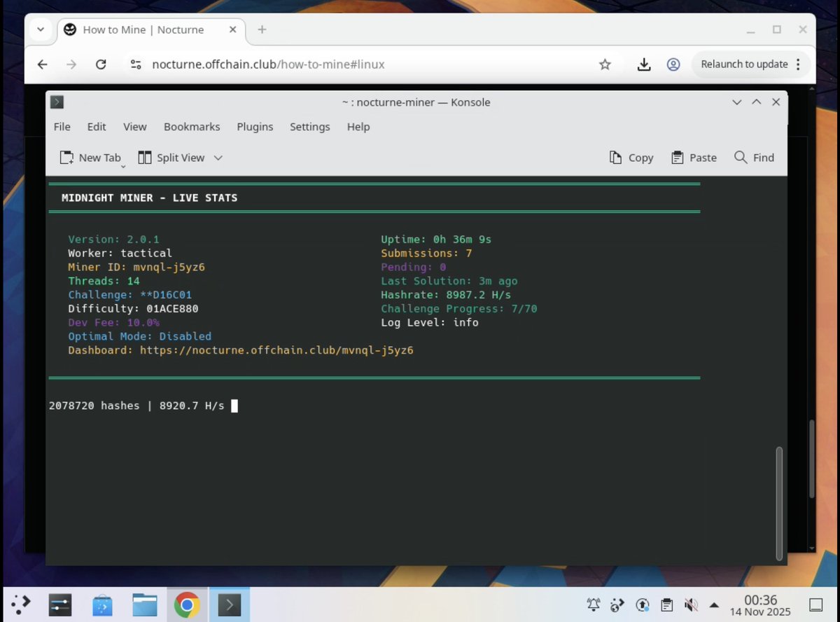This screenshot has width=840, height=622.
Task: Click 2078720 hashes status line
Action: 136,406
